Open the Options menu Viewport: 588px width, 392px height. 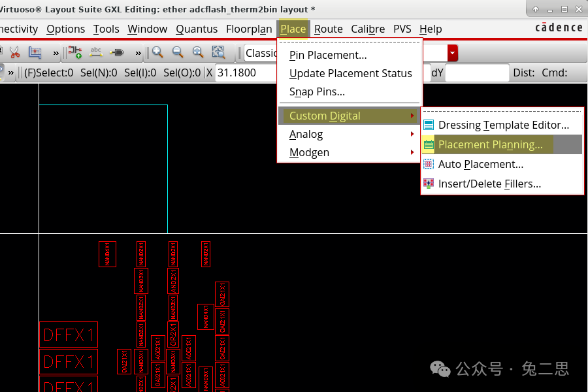coord(65,29)
